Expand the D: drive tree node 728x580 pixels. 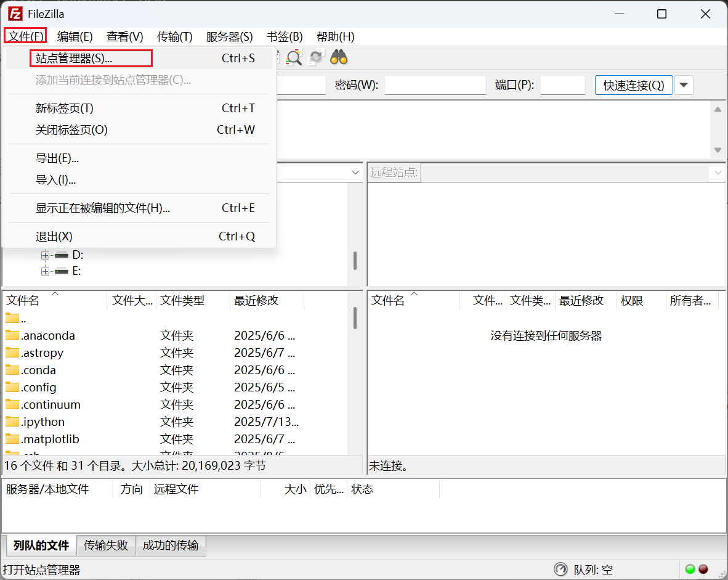click(x=45, y=255)
